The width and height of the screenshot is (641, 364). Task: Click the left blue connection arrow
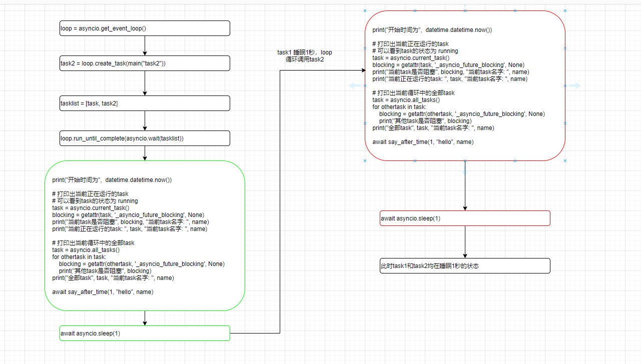point(355,85)
